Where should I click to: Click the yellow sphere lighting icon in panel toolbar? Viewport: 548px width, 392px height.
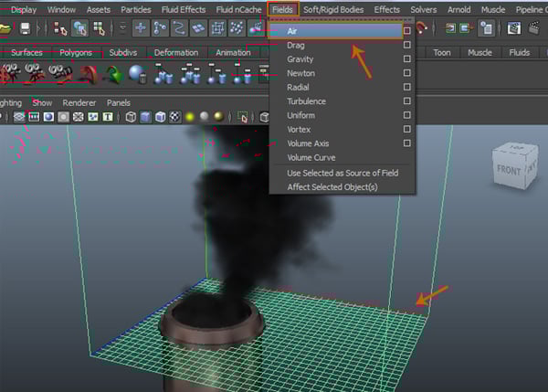[x=189, y=117]
